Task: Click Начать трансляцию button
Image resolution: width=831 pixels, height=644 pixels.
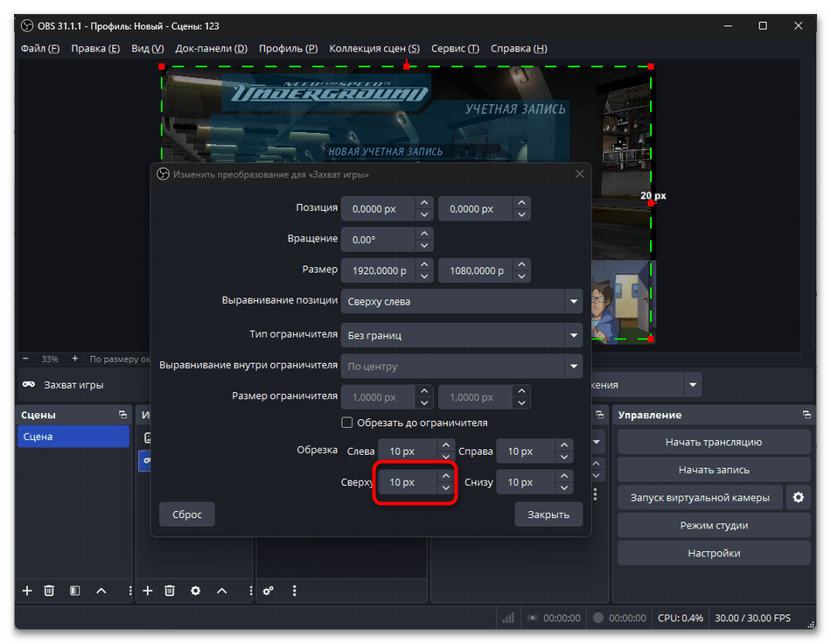Action: pyautogui.click(x=714, y=442)
